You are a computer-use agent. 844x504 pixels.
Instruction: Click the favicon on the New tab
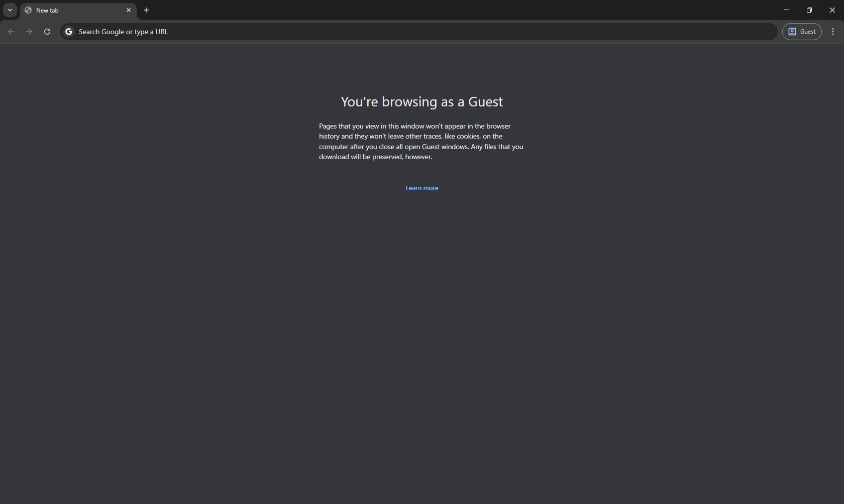tap(29, 10)
